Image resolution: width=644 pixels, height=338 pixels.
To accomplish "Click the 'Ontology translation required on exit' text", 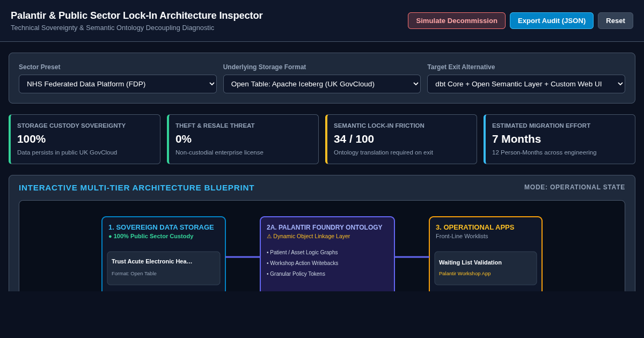I will click(x=383, y=152).
